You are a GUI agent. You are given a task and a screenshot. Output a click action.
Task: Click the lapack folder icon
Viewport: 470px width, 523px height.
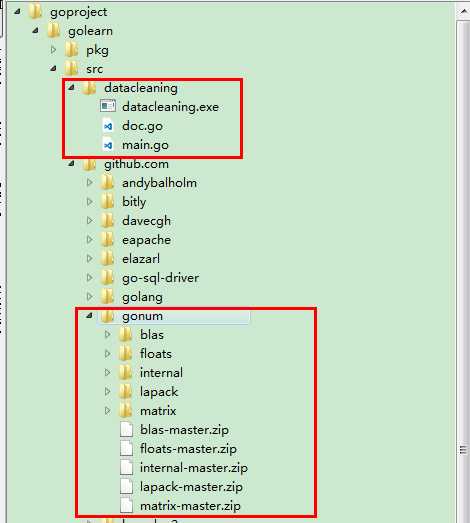pos(125,392)
